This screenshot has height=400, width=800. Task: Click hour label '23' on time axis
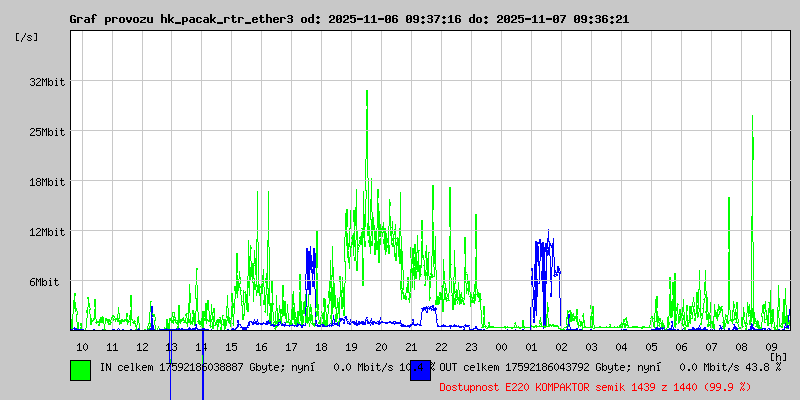471,347
